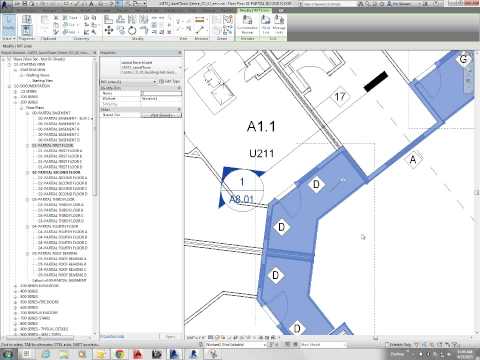
Task: Click the taskbar clock
Action: click(x=465, y=354)
